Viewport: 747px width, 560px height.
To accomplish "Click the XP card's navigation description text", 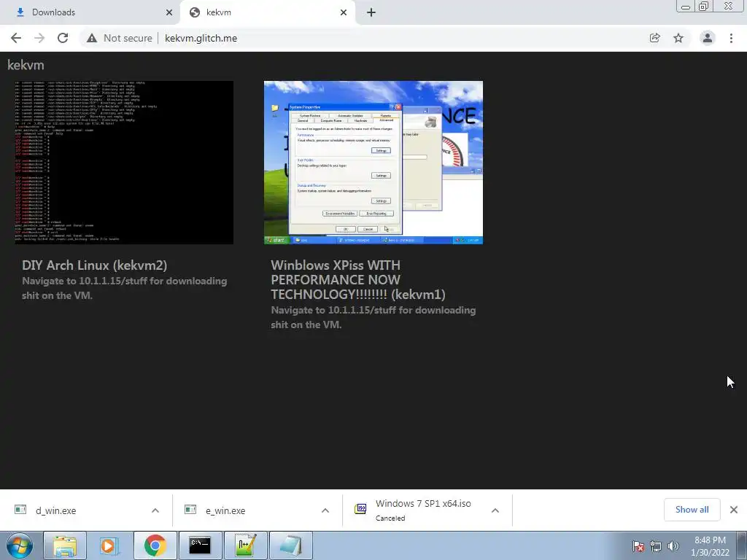I will 373,317.
